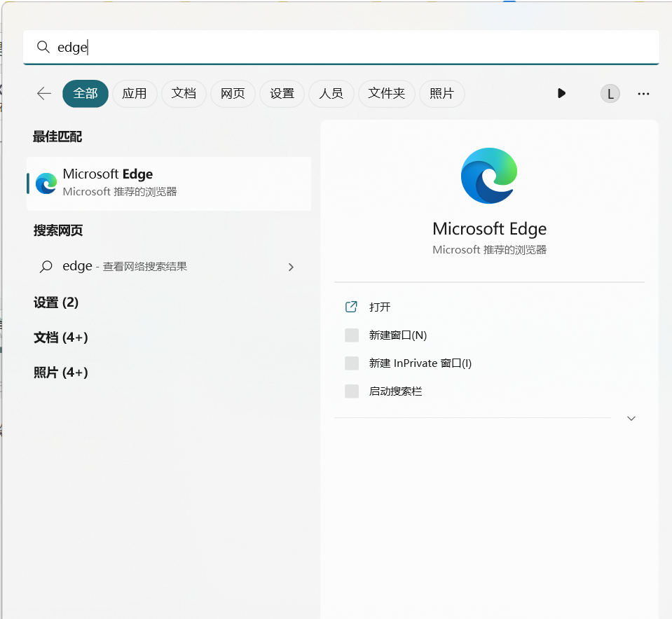Click the search text field containing edge
The height and width of the screenshot is (619, 672).
click(x=341, y=47)
